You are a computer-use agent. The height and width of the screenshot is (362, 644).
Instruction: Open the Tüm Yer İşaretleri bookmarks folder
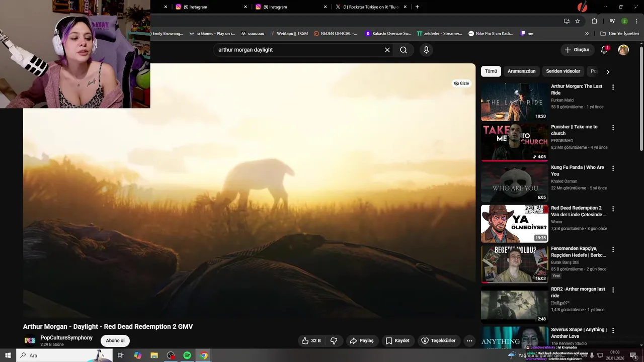point(619,34)
